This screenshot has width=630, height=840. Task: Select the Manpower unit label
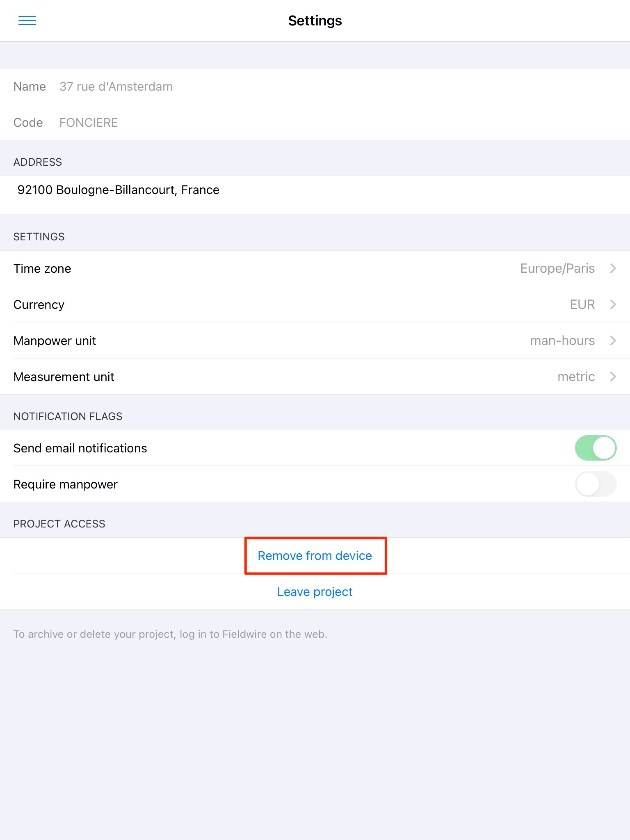55,341
